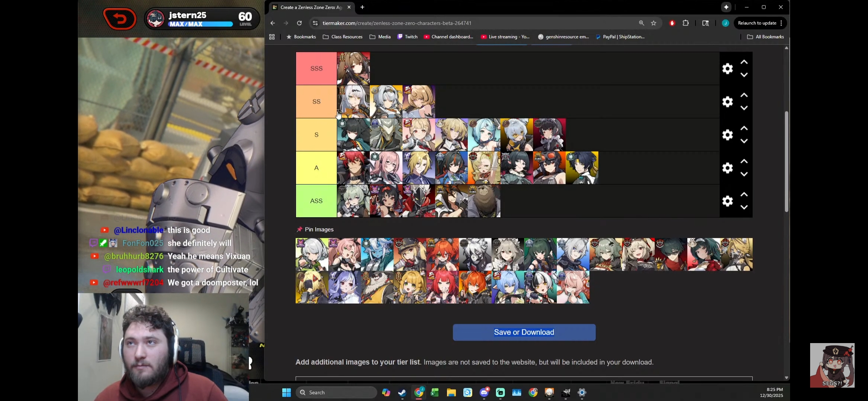Open the browser Extensions puzzle icon
Image resolution: width=868 pixels, height=401 pixels.
(685, 23)
